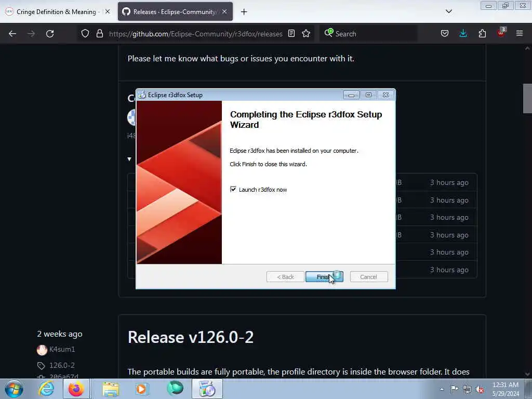
Task: Click the tag icon beside 126.0-2
Action: 41,366
